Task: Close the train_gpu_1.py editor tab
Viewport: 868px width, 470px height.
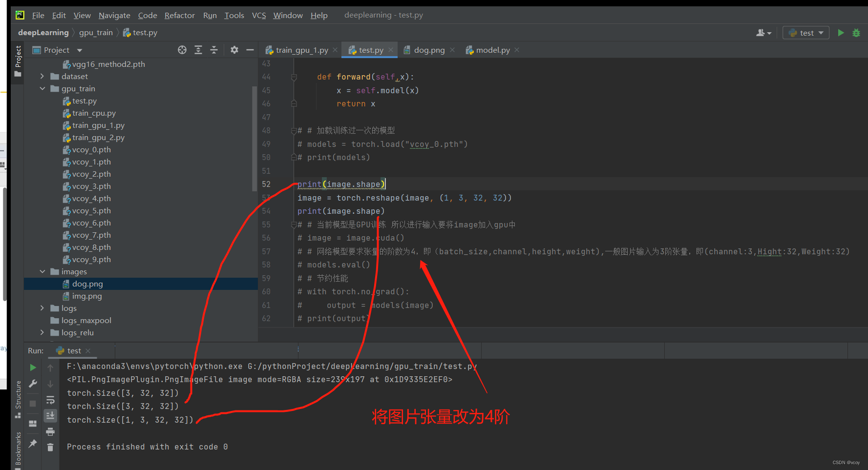Action: pos(335,50)
